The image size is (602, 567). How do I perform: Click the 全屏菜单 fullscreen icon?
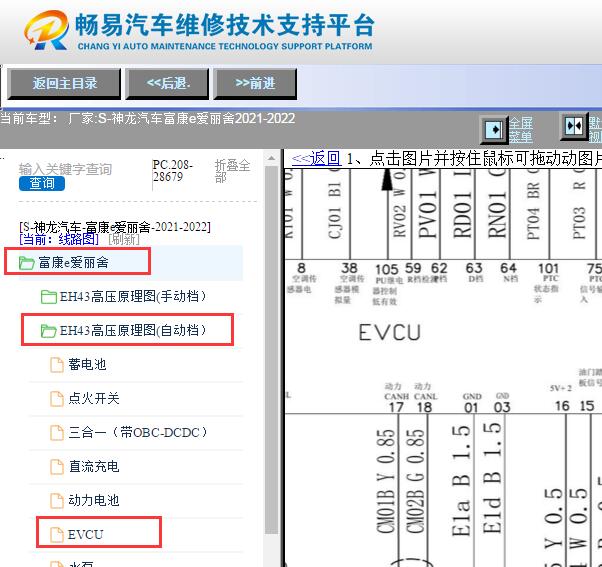(494, 129)
